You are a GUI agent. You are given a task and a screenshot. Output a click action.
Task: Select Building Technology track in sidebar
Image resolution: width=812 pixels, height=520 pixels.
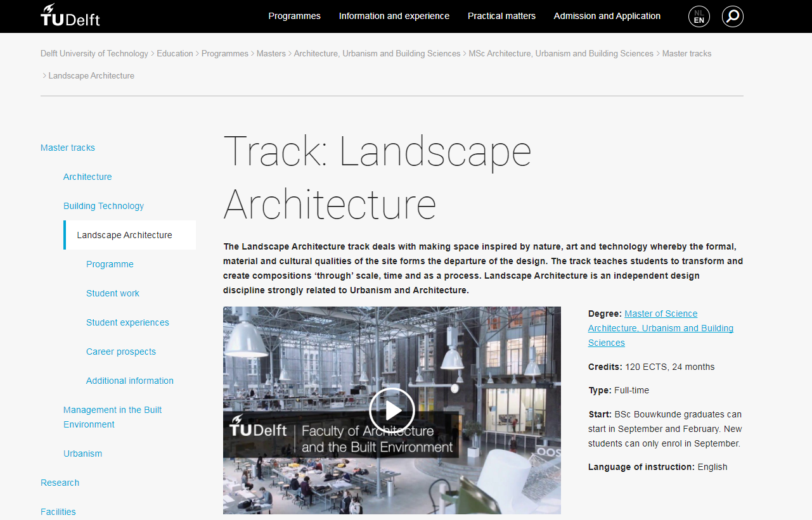103,206
